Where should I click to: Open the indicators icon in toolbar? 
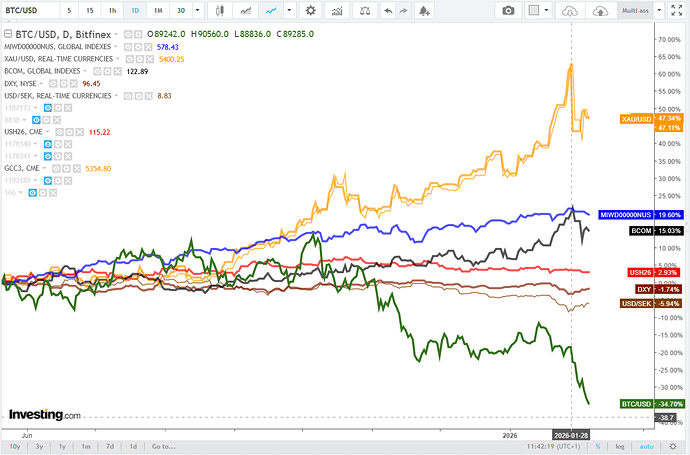point(337,10)
